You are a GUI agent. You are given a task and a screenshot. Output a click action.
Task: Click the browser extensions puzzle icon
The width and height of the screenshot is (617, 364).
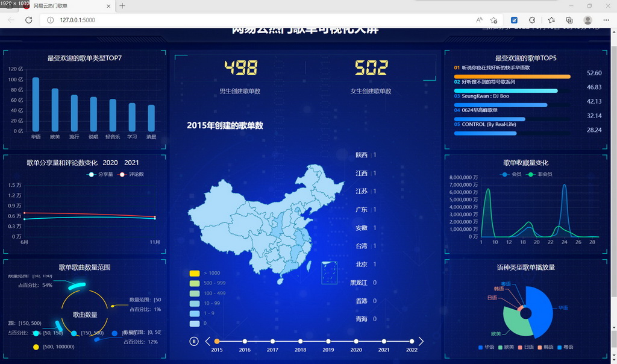(x=532, y=20)
